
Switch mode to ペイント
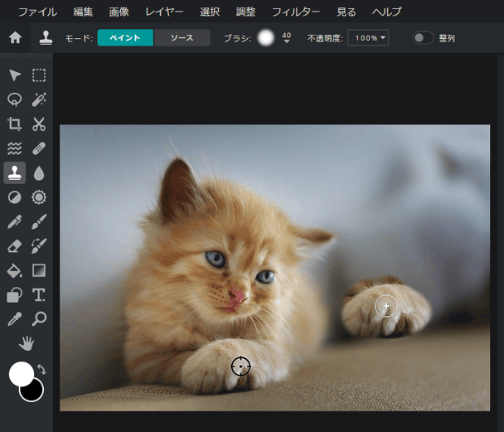pyautogui.click(x=125, y=38)
